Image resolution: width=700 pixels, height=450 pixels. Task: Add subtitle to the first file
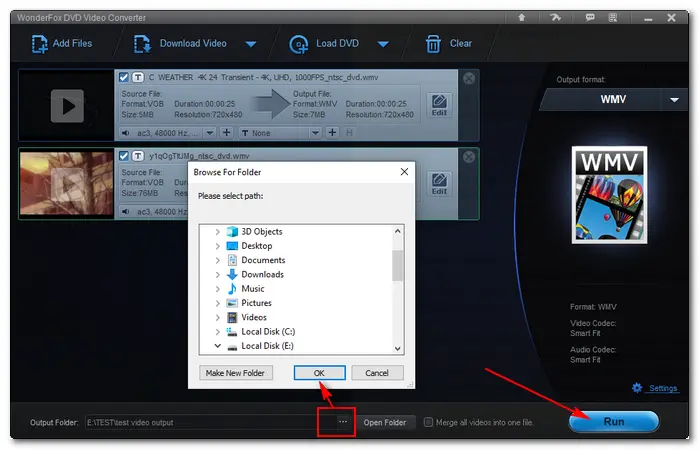[x=332, y=133]
